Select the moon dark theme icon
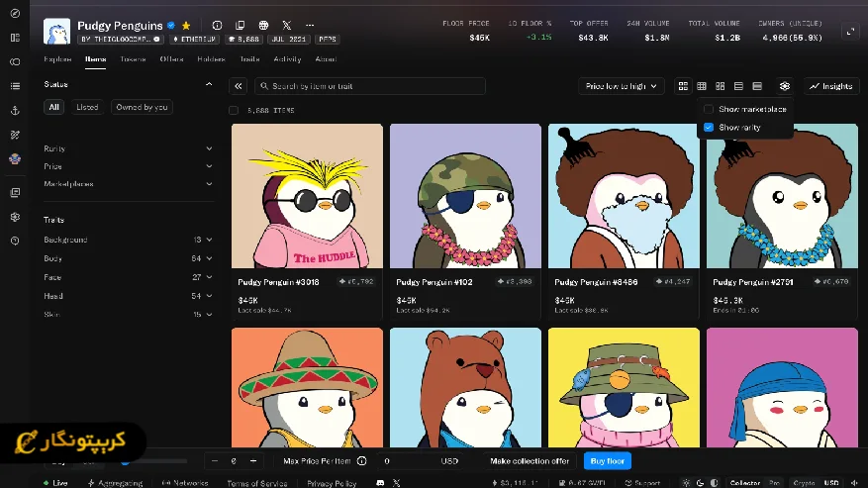Screen dimensions: 868x488 (701, 483)
